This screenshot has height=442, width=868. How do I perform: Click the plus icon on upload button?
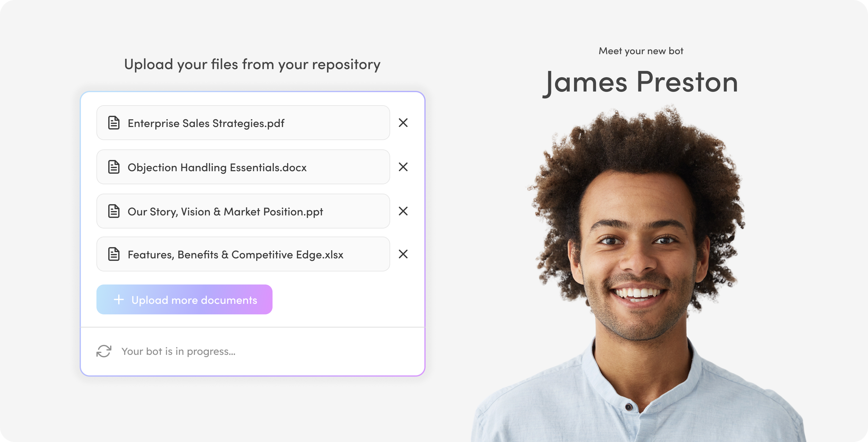pos(119,299)
